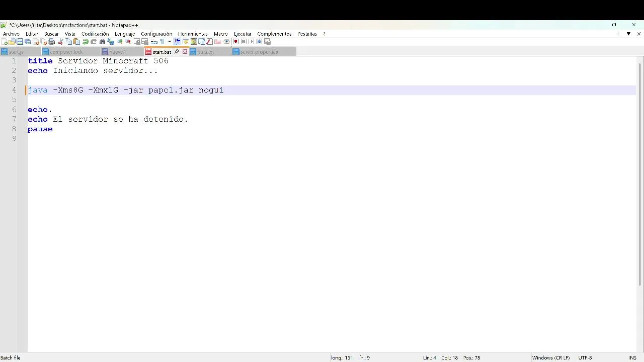
Task: Close the start.bat tab with red X
Action: (185, 51)
